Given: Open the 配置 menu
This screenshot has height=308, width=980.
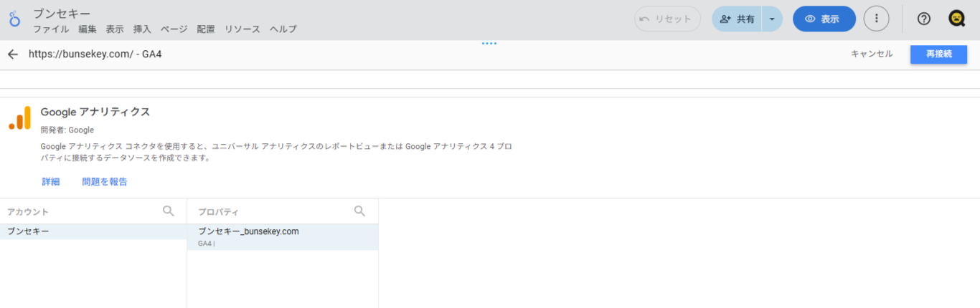Looking at the screenshot, I should click(207, 29).
